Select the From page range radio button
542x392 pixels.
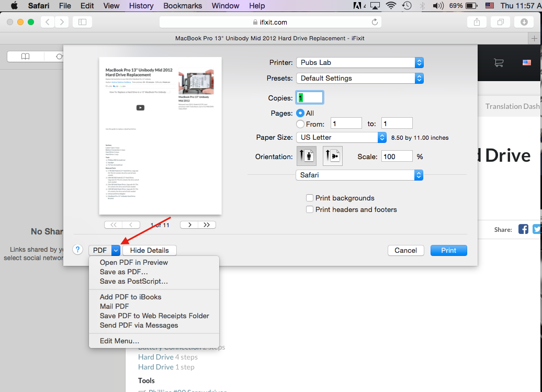pyautogui.click(x=300, y=124)
